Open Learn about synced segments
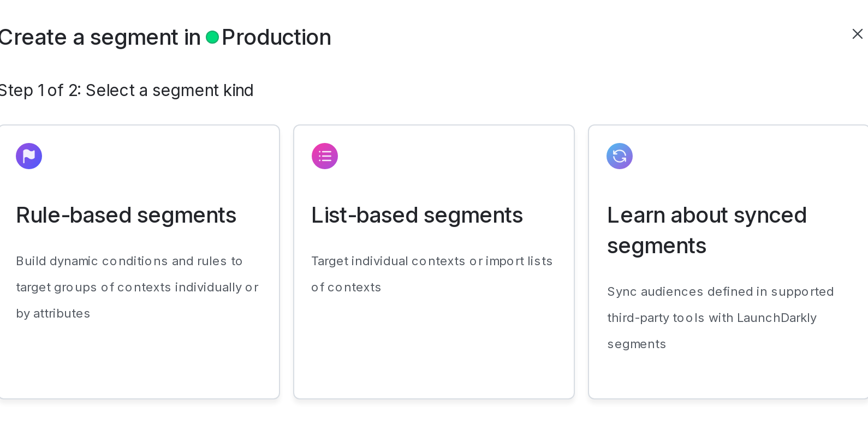The image size is (868, 430). [706, 230]
